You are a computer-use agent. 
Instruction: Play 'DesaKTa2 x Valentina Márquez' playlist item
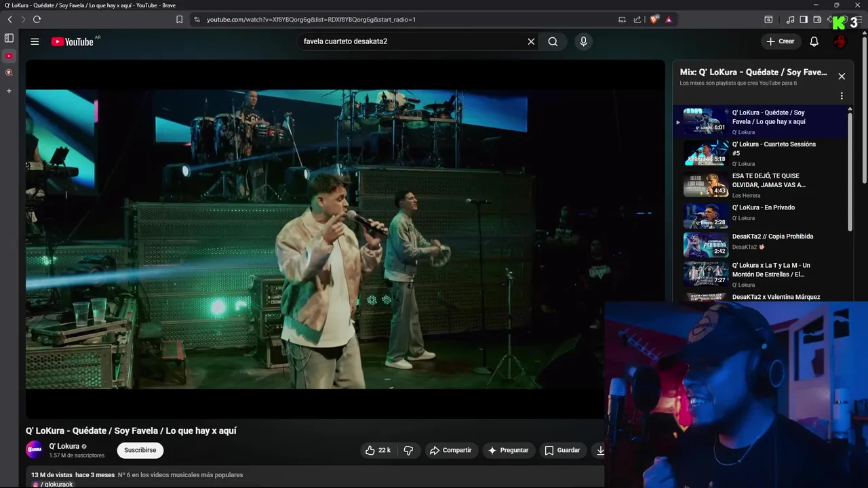pyautogui.click(x=759, y=296)
